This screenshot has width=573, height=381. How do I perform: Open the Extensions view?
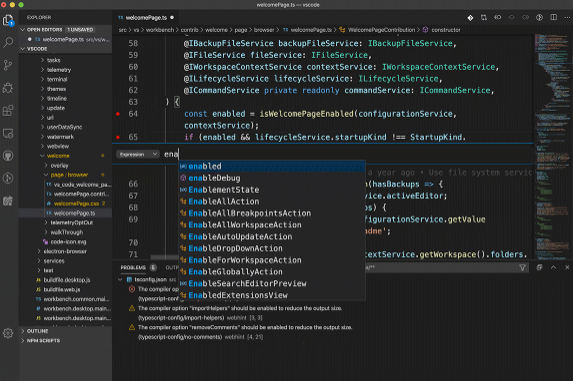[x=8, y=110]
